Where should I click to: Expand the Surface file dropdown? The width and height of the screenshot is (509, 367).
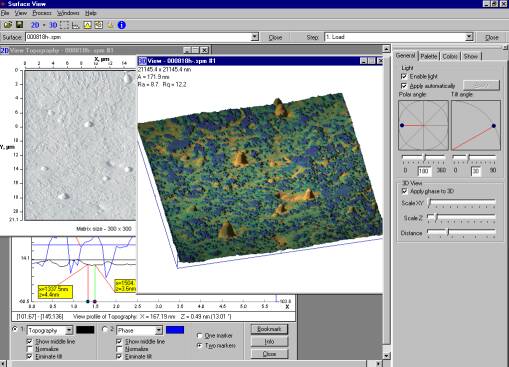click(x=255, y=37)
